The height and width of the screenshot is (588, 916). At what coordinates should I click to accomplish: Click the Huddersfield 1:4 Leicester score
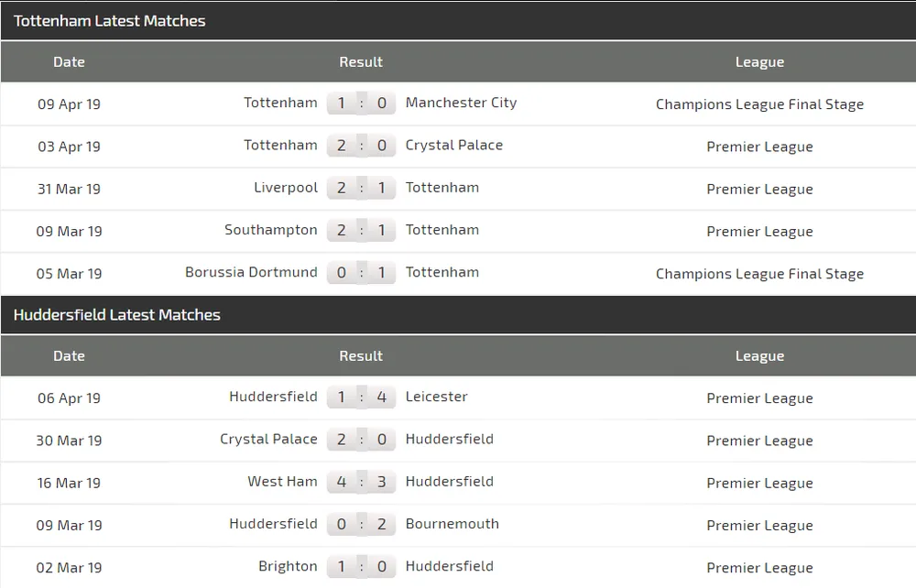(x=361, y=397)
